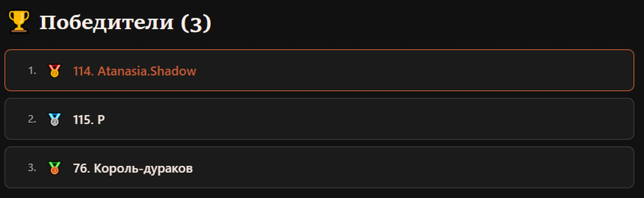This screenshot has width=644, height=198.
Task: Click the gold first-place medal icon
Action: 54,71
